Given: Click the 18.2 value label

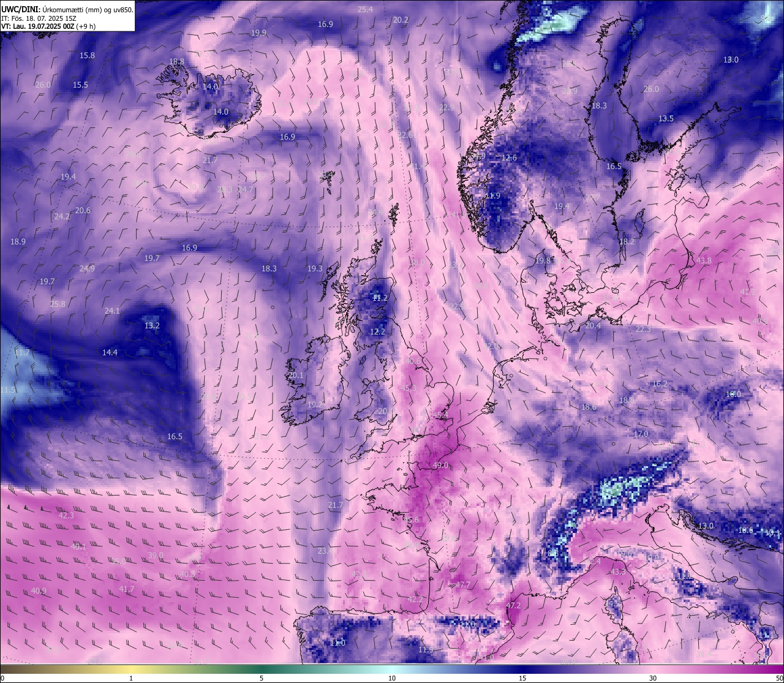Looking at the screenshot, I should 627,241.
